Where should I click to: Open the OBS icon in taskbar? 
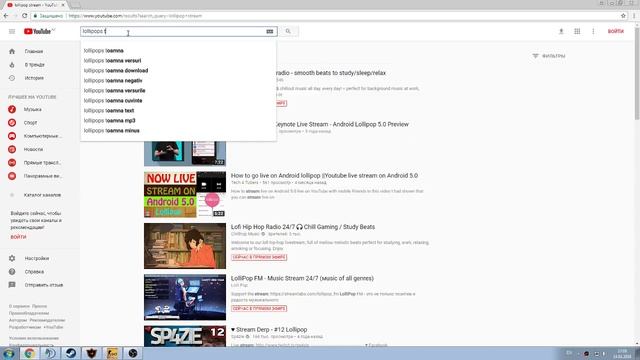click(x=133, y=353)
